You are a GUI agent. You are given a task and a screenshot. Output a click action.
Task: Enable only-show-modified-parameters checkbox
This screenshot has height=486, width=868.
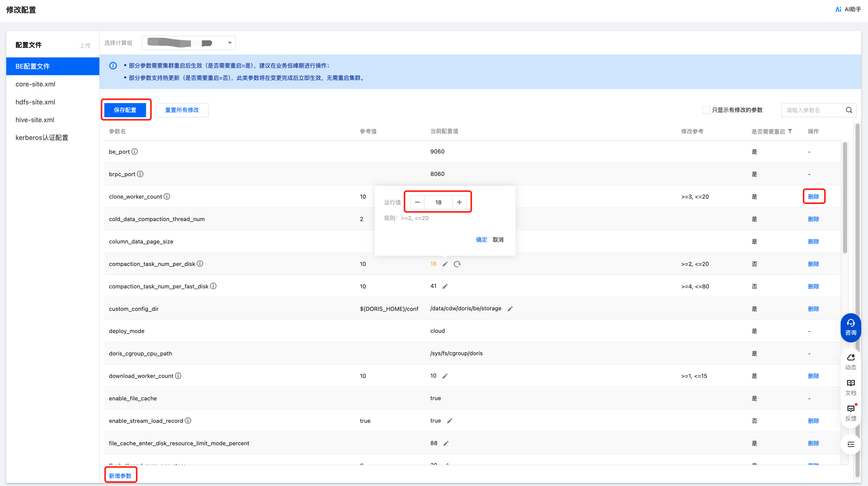(x=706, y=110)
